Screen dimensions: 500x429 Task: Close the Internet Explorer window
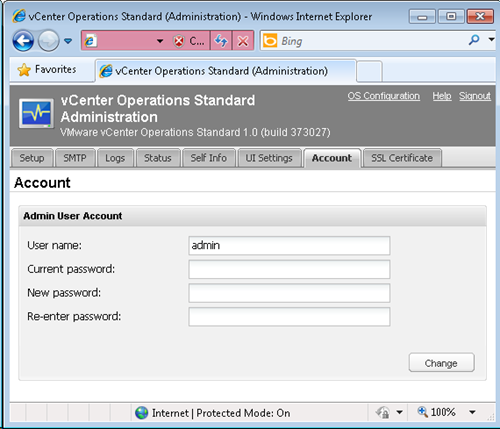pos(480,16)
